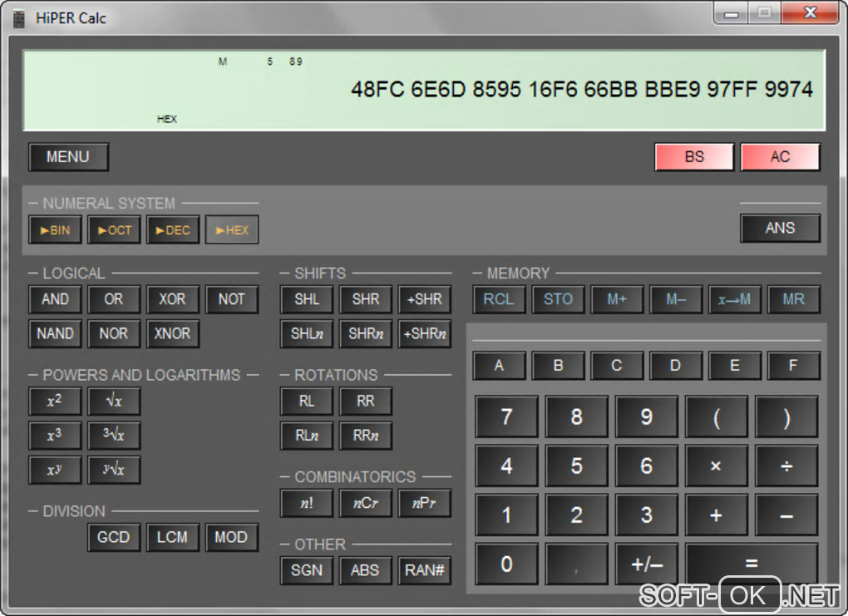Click the ABS absolute value button
The width and height of the screenshot is (848, 616).
click(x=366, y=570)
